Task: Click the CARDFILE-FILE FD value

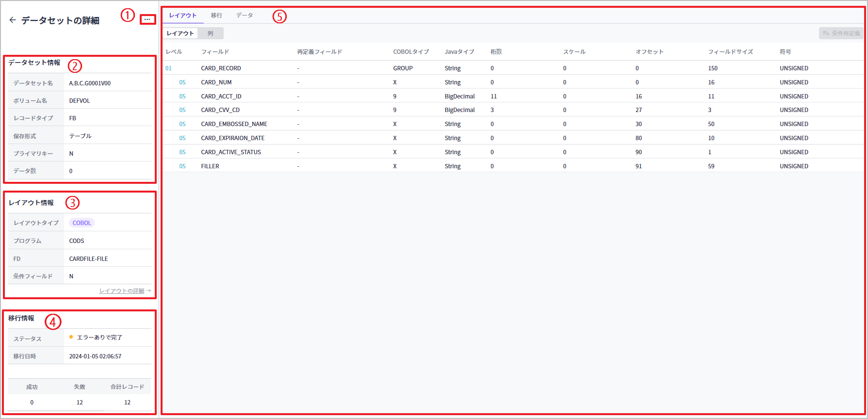Action: click(88, 259)
